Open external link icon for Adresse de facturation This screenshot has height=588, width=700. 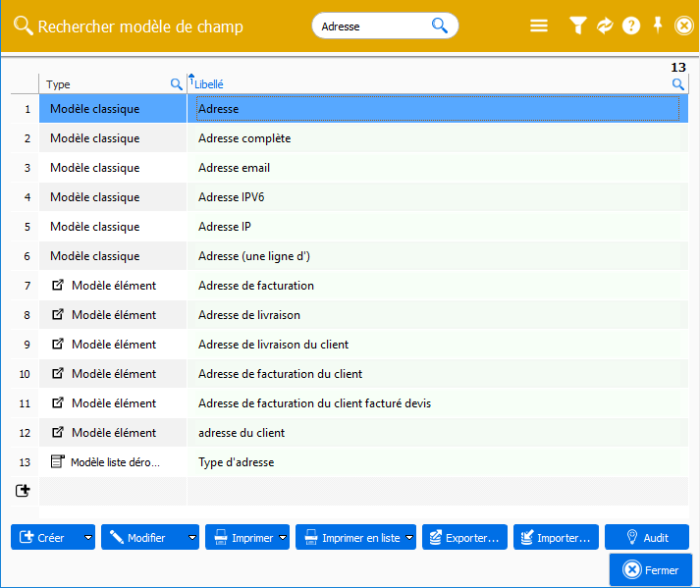pyautogui.click(x=58, y=286)
